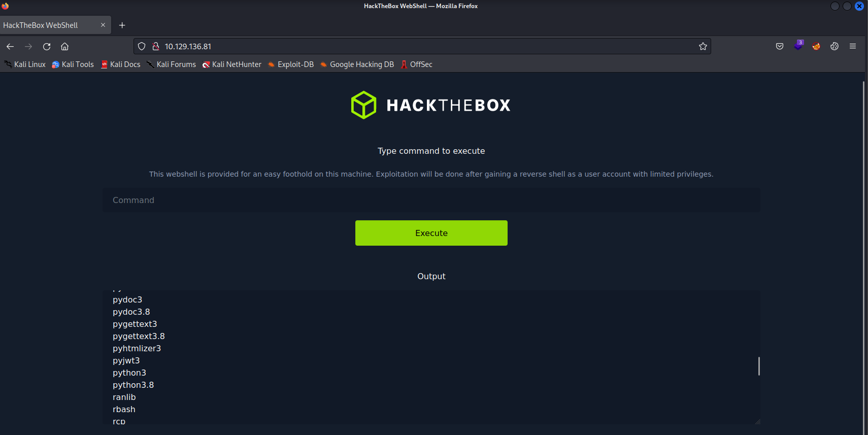Open the Save to Pocket icon
This screenshot has width=868, height=435.
pyautogui.click(x=780, y=46)
